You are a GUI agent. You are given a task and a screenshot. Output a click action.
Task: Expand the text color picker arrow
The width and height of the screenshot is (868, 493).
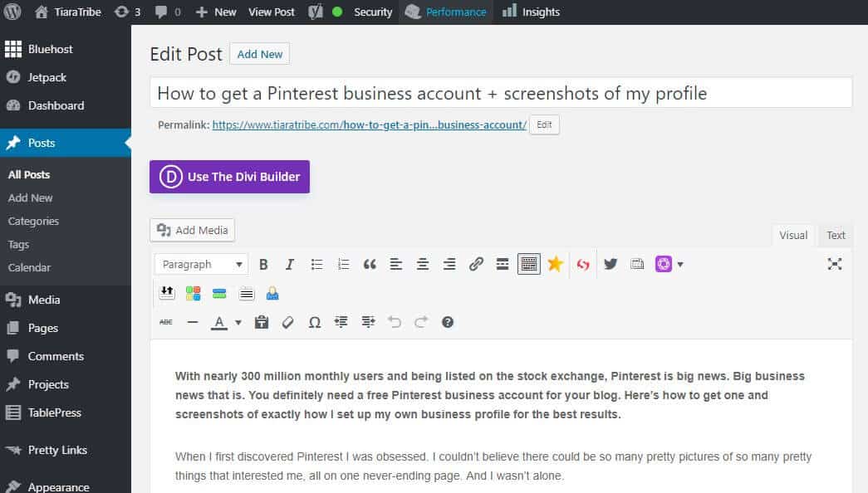point(238,323)
